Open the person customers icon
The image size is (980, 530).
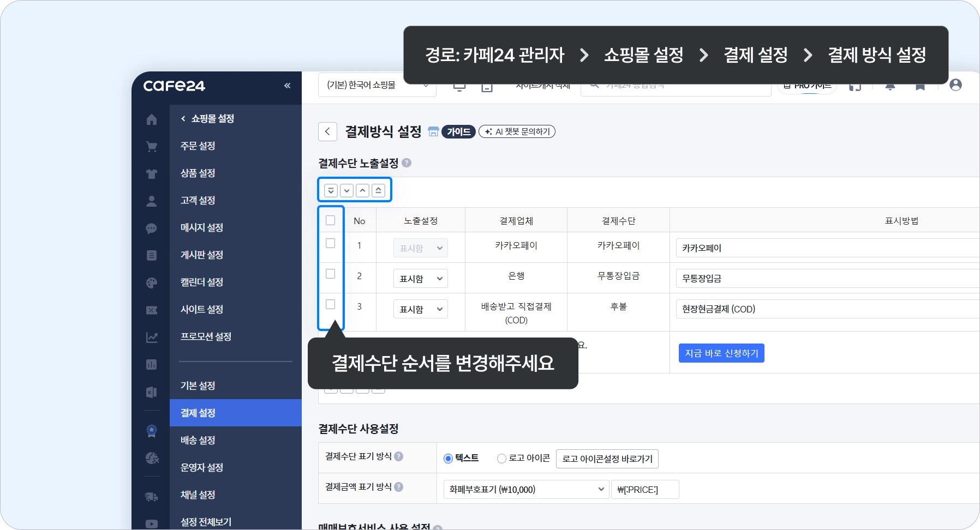[152, 201]
